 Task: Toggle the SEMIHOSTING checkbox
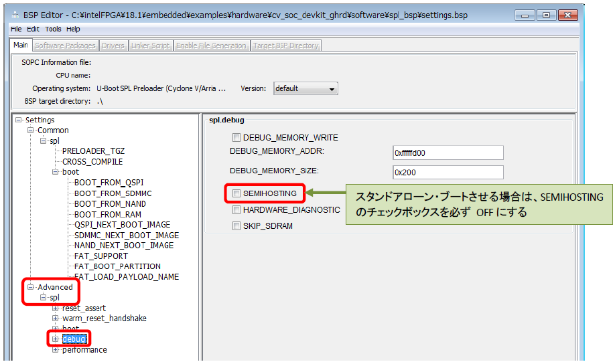point(236,193)
